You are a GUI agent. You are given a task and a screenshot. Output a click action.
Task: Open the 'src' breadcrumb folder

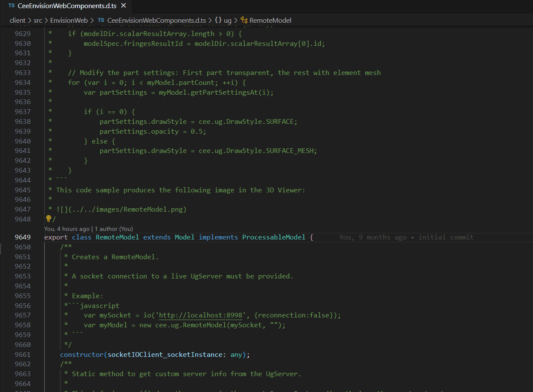coord(38,20)
